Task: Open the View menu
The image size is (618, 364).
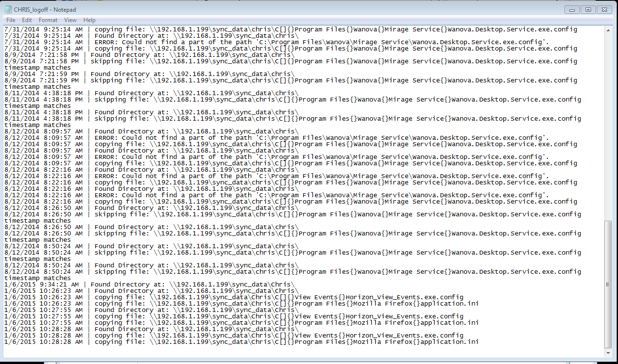Action: tap(70, 20)
